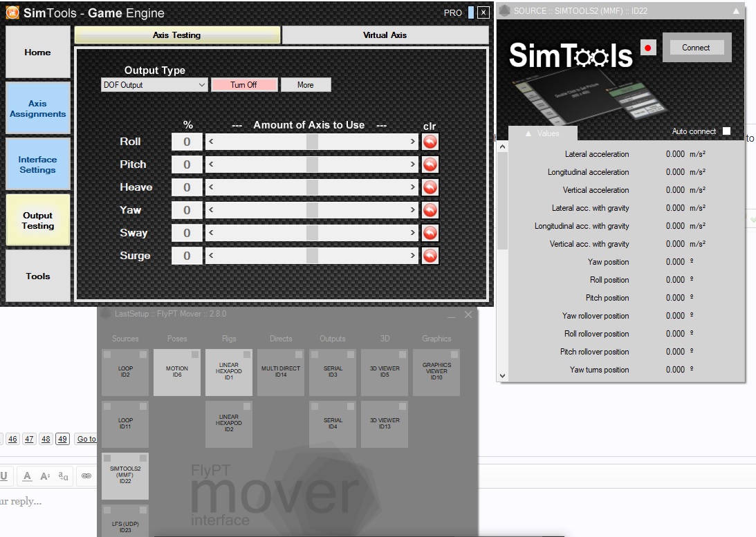Click the insert link icon in reply editor

[x=86, y=475]
